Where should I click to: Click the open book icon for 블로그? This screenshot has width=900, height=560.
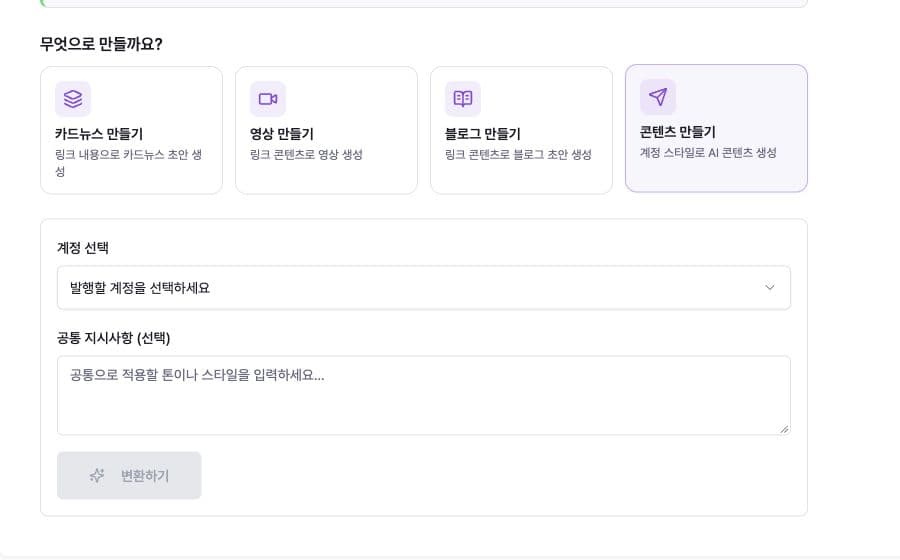[463, 99]
